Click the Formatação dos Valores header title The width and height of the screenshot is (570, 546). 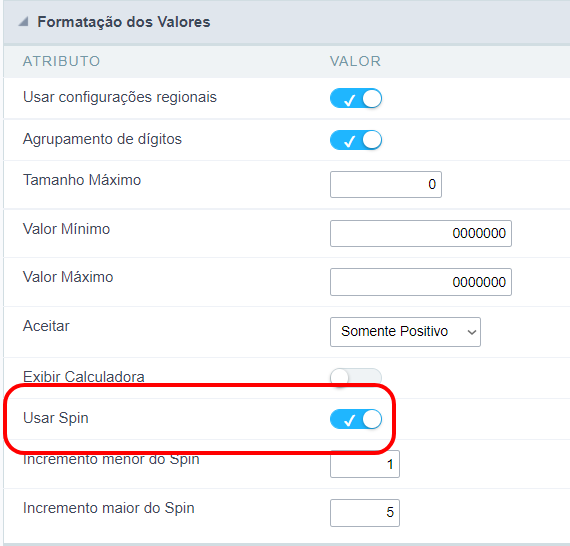coord(124,22)
